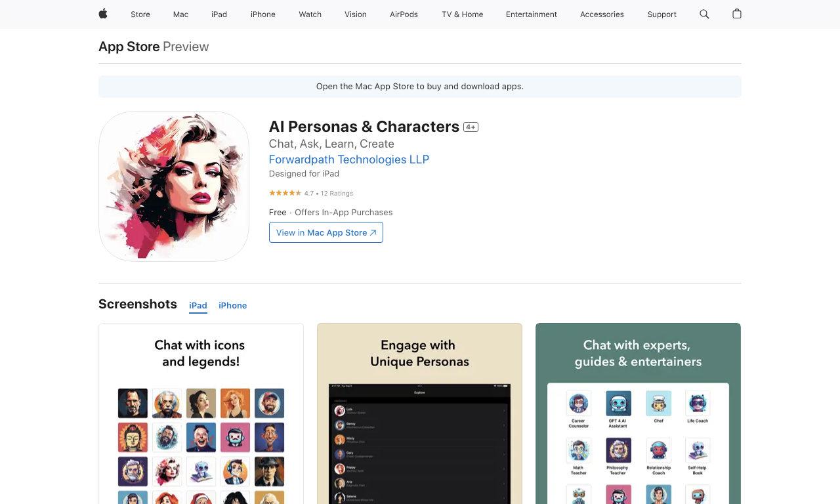The width and height of the screenshot is (840, 504).
Task: Click the AI Personas app icon
Action: click(174, 186)
